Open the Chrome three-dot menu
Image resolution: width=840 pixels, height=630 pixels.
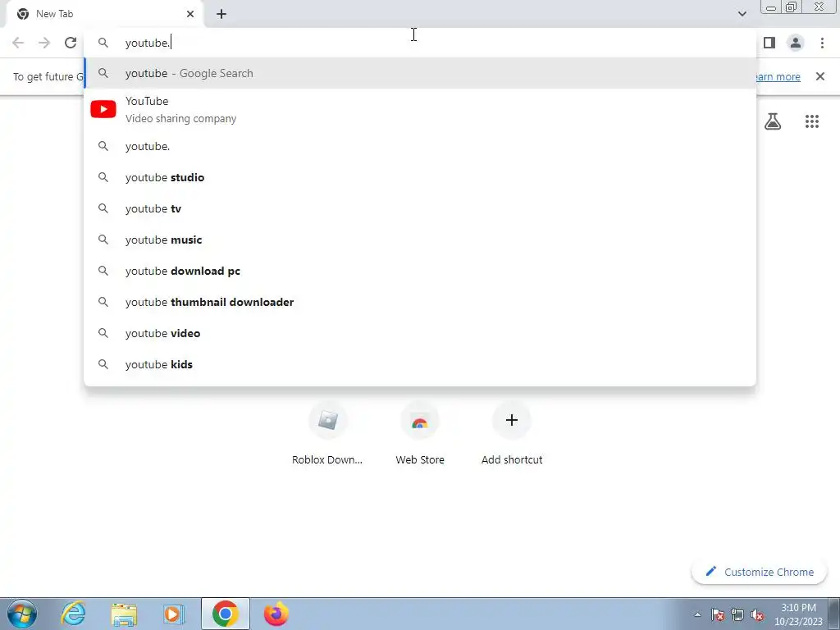[822, 43]
